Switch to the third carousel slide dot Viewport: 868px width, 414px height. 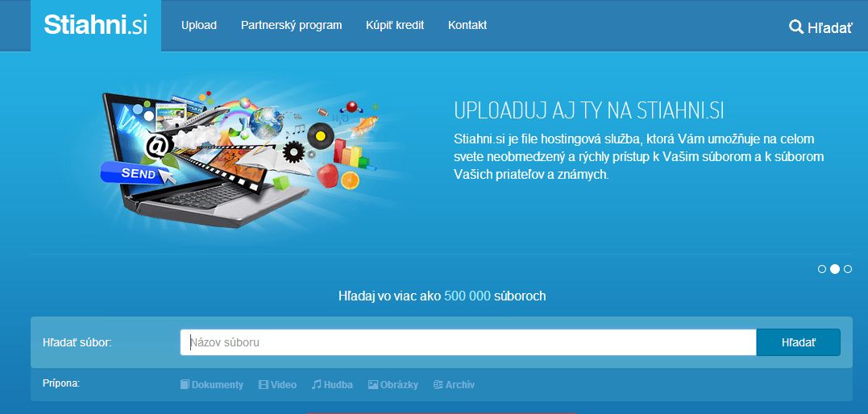point(848,269)
